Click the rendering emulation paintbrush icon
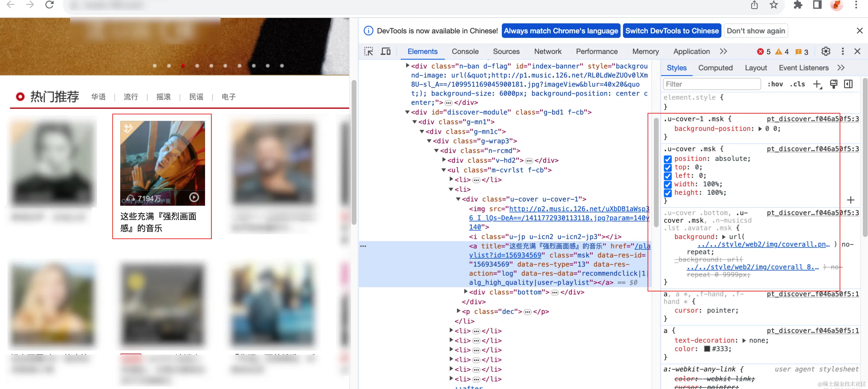868x389 pixels. click(x=834, y=84)
